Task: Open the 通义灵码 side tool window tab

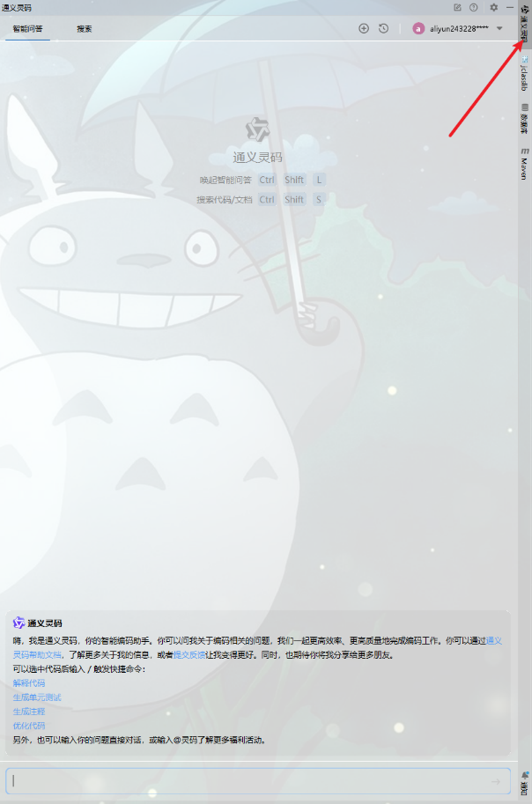Action: (x=524, y=23)
